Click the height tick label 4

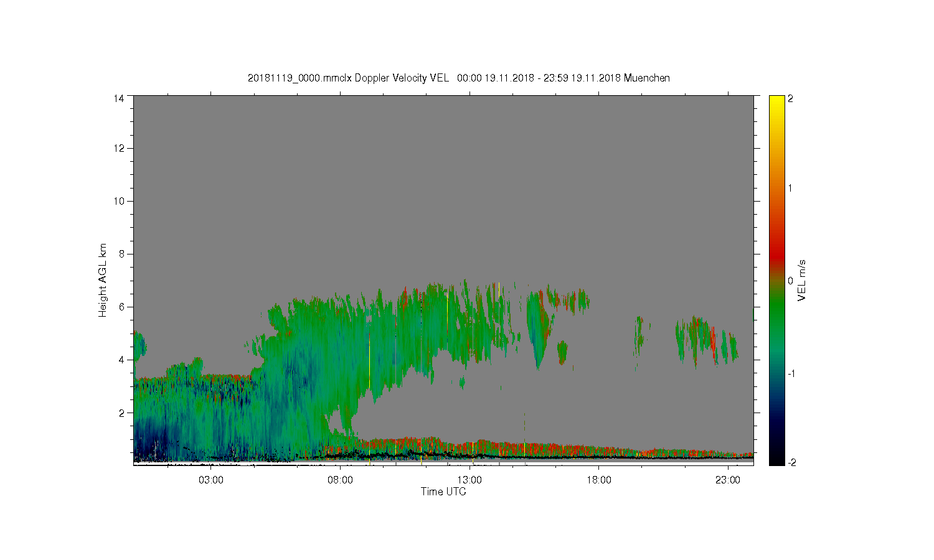pyautogui.click(x=121, y=360)
